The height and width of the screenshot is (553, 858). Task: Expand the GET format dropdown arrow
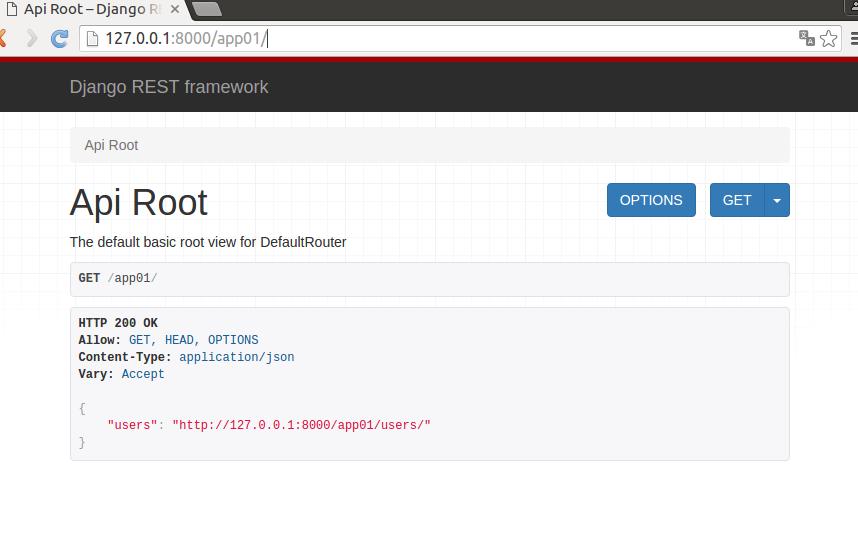(x=777, y=200)
